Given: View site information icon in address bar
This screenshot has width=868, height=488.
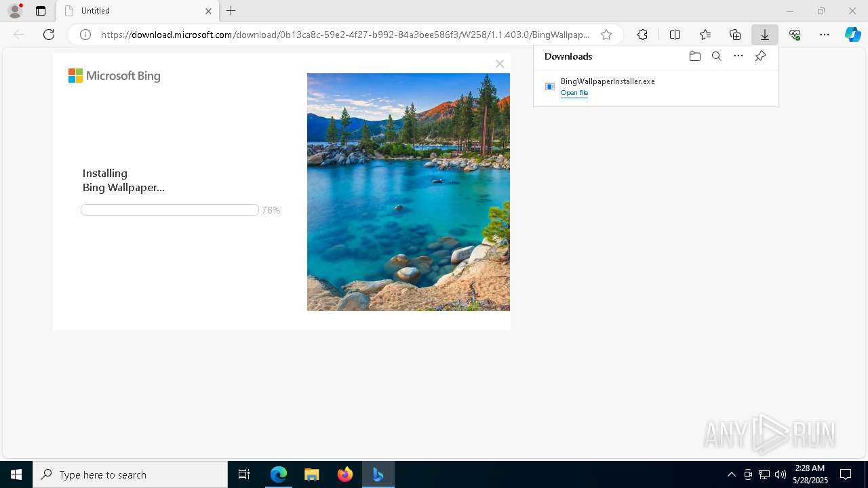Looking at the screenshot, I should click(x=85, y=35).
